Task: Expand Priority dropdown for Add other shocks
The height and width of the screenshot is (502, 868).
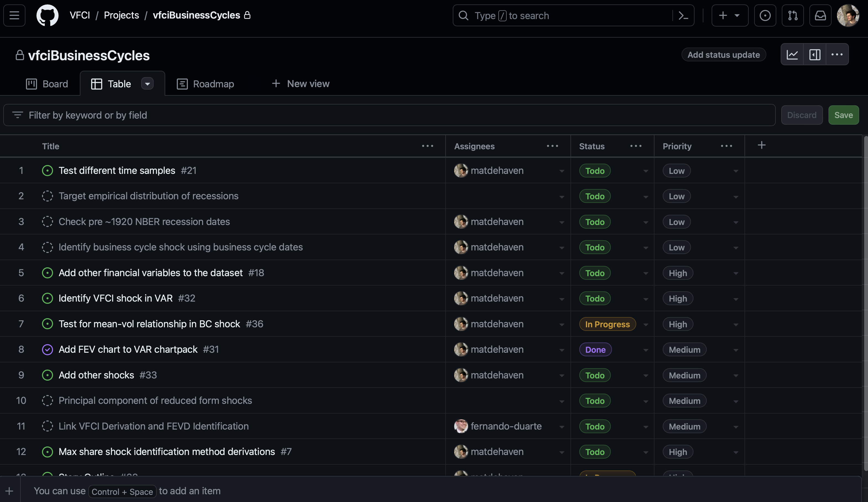Action: tap(735, 375)
